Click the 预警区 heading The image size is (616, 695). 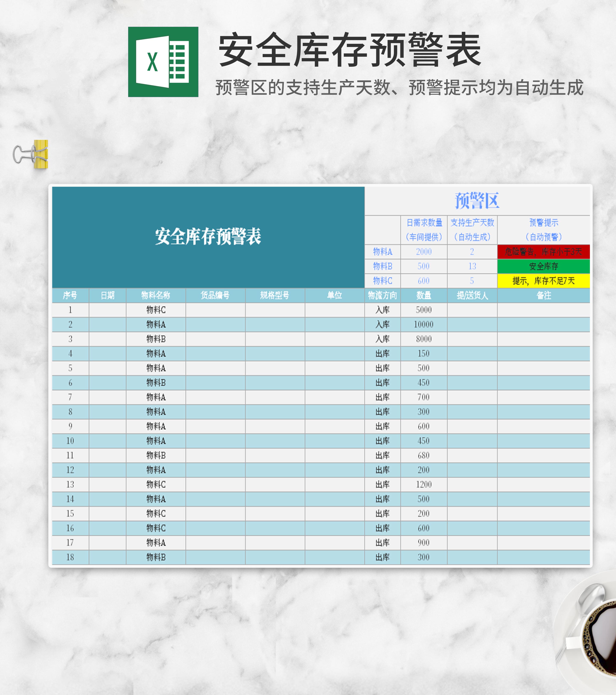(477, 201)
